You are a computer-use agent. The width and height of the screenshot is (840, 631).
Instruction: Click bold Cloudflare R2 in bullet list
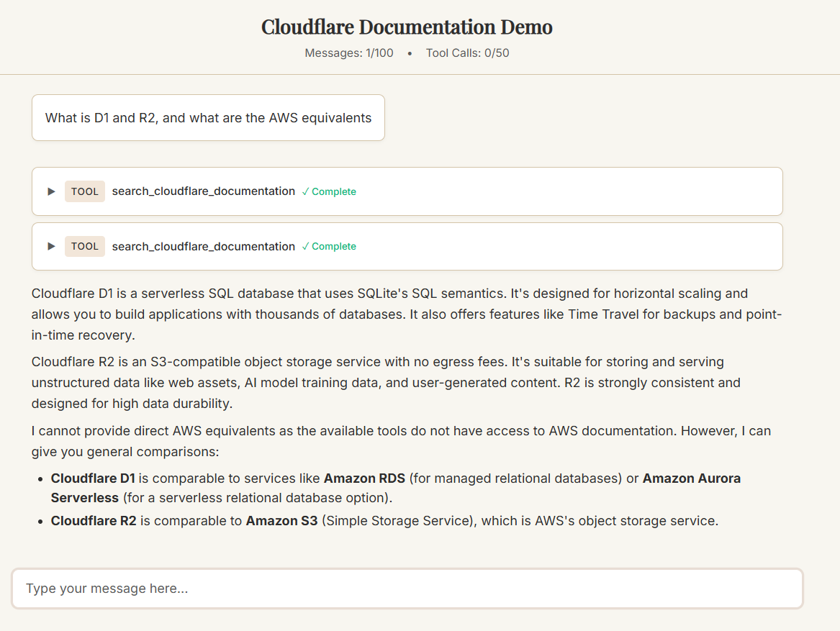pyautogui.click(x=94, y=521)
